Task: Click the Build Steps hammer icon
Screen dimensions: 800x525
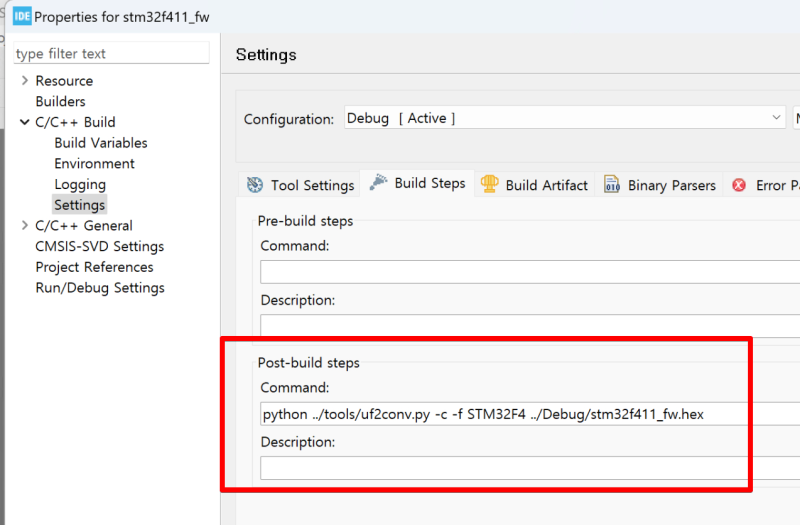Action: pyautogui.click(x=378, y=182)
